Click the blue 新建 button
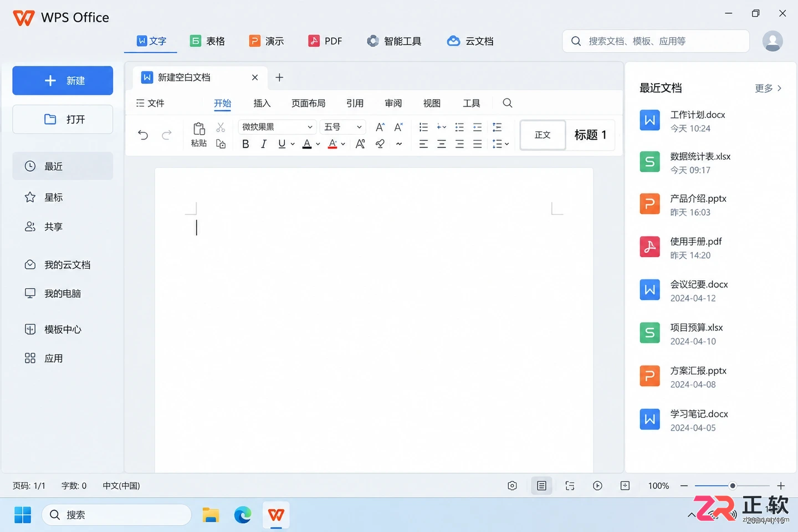The image size is (798, 532). 63,80
